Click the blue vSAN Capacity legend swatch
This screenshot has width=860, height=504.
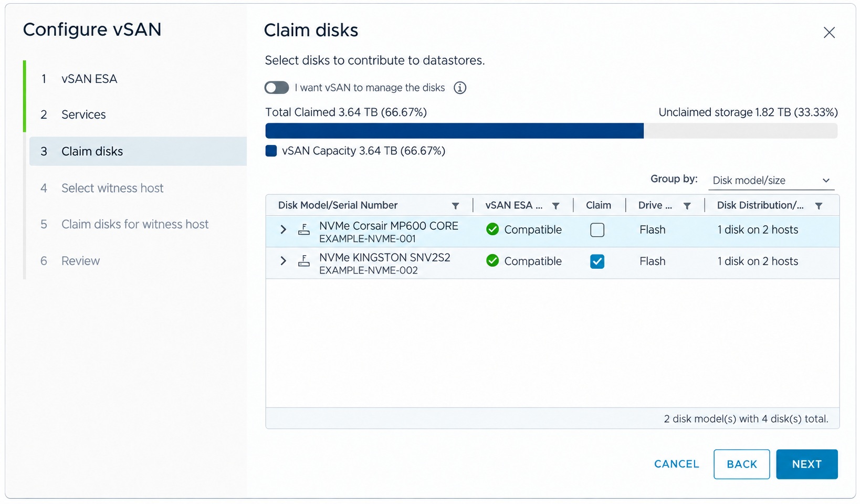271,151
